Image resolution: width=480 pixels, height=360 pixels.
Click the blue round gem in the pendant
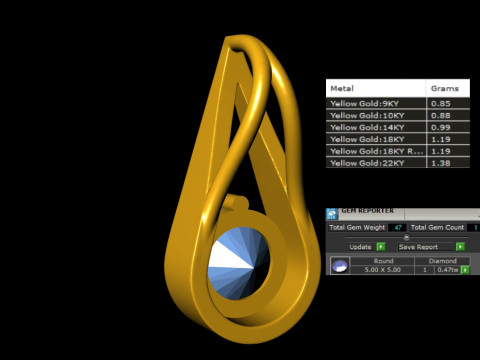click(238, 264)
